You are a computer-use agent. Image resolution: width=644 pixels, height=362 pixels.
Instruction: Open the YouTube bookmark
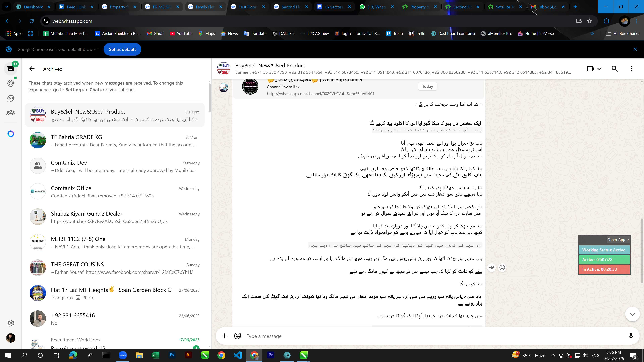[x=181, y=34]
